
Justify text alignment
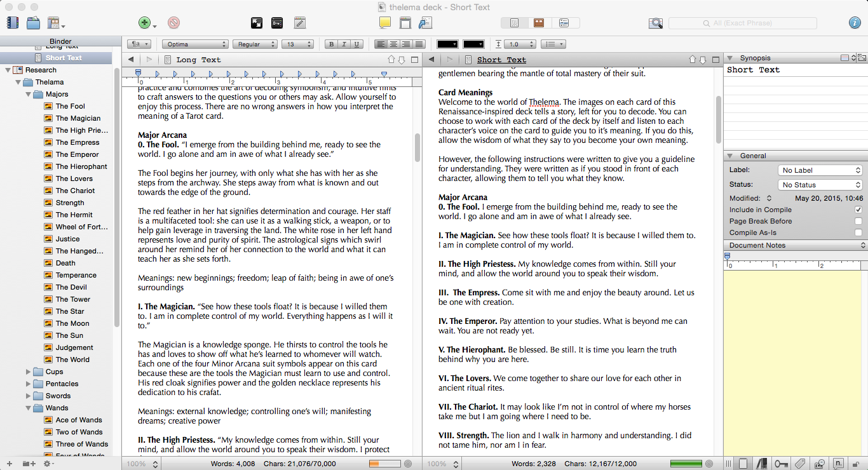(x=419, y=44)
